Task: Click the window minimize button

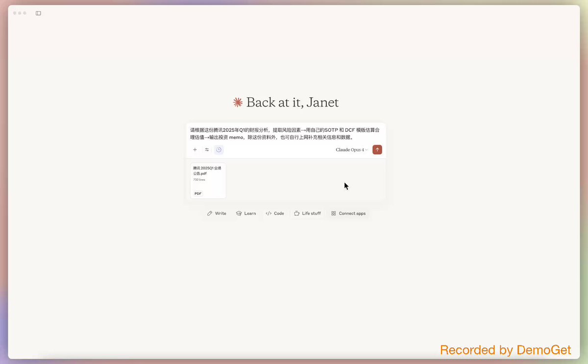Action: (20, 13)
